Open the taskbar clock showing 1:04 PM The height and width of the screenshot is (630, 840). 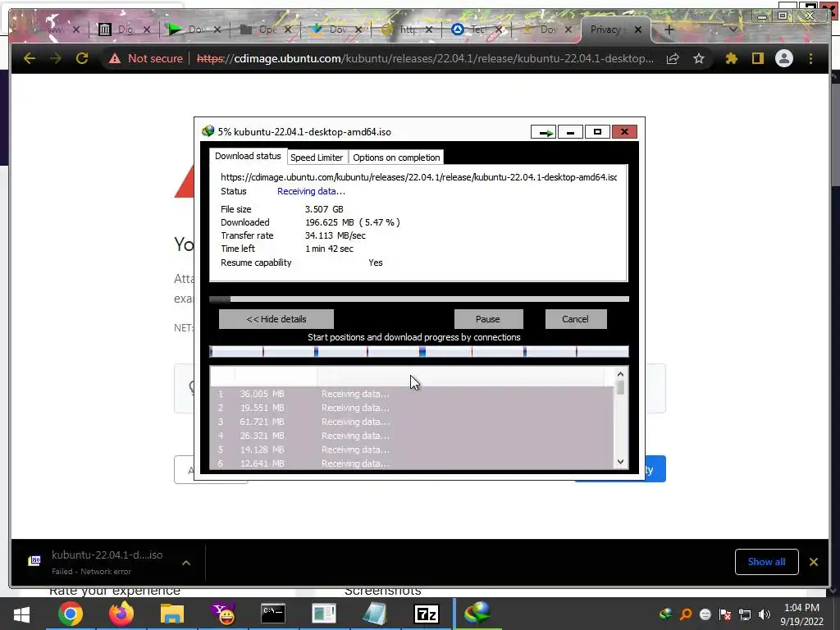coord(802,614)
